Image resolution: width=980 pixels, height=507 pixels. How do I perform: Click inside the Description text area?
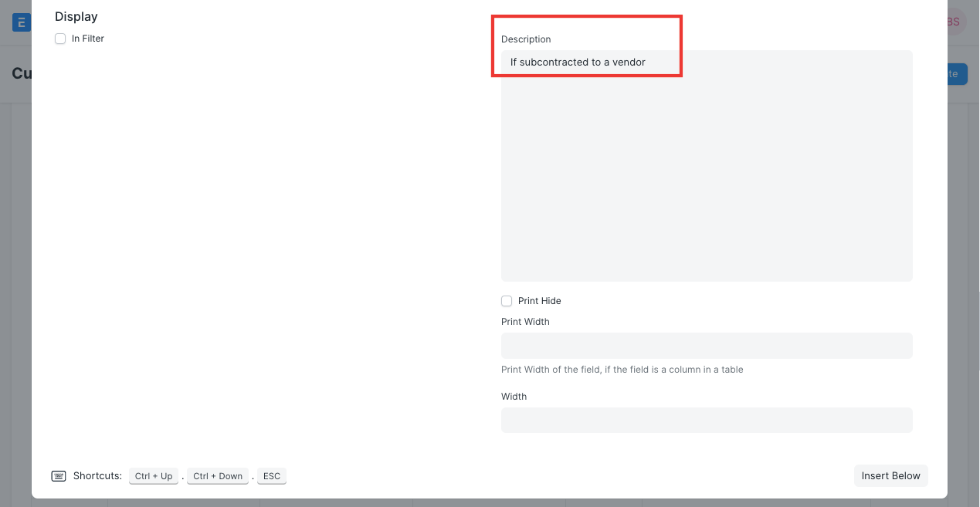click(x=707, y=166)
